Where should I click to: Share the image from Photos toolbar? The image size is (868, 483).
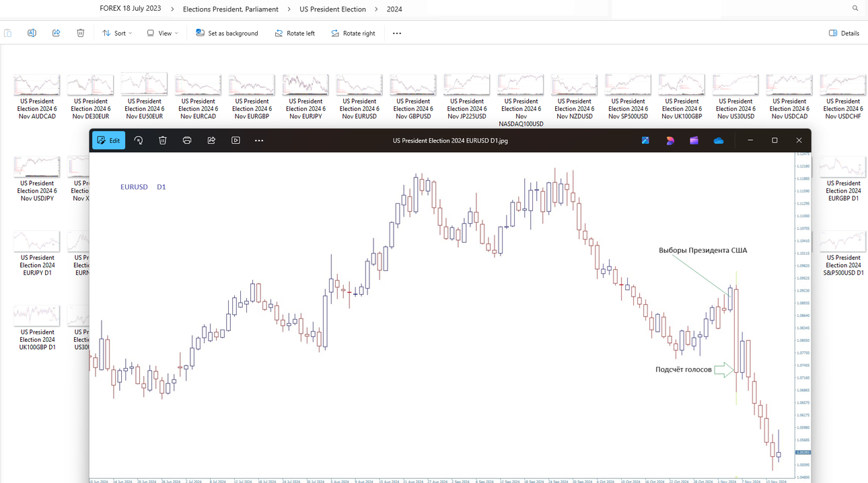coord(211,141)
